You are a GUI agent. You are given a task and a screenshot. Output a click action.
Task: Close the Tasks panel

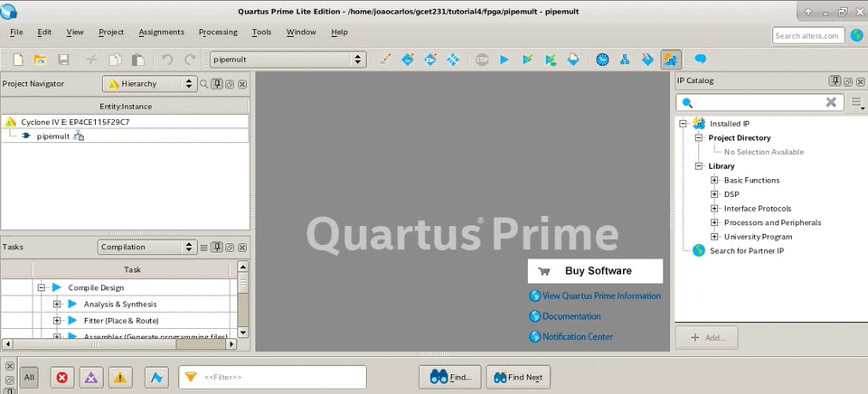242,248
